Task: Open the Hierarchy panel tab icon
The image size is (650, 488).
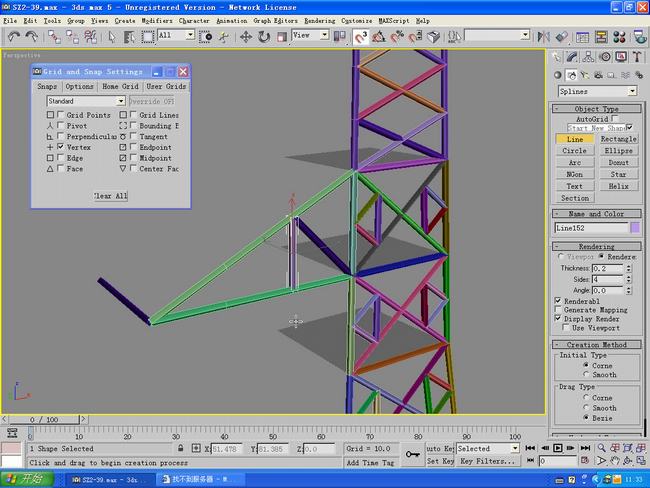Action: coord(588,57)
